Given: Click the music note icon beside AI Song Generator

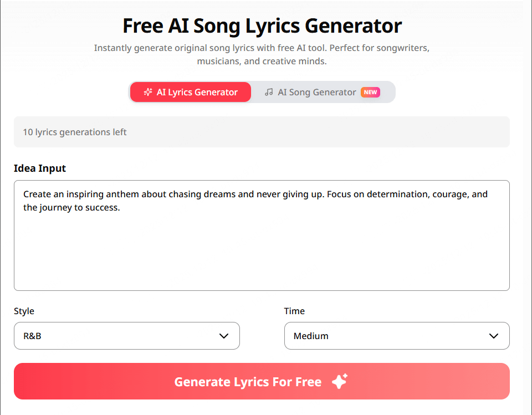Looking at the screenshot, I should click(x=269, y=93).
